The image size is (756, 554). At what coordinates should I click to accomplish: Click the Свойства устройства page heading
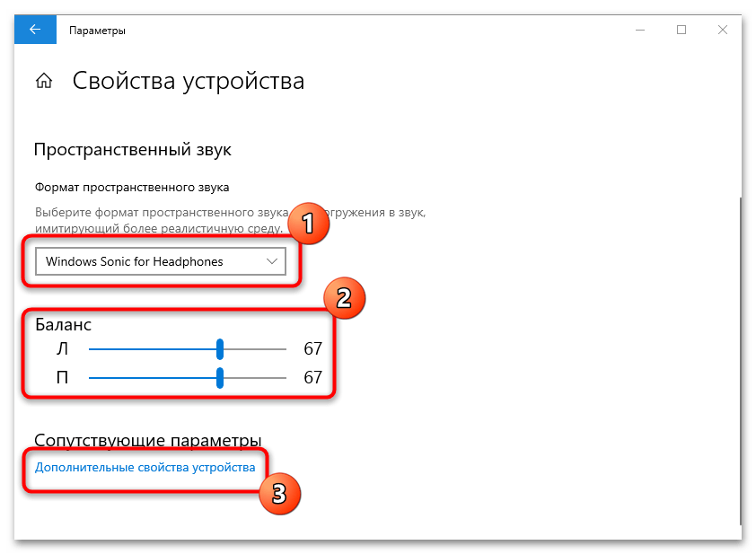(x=188, y=82)
